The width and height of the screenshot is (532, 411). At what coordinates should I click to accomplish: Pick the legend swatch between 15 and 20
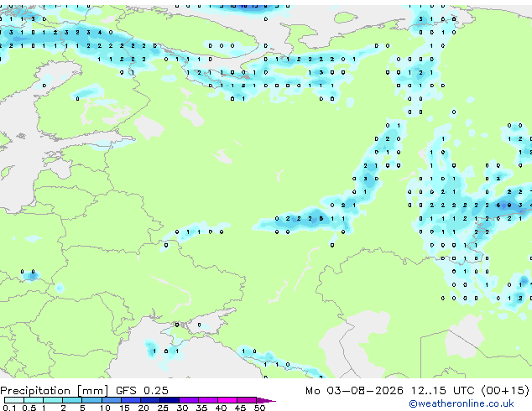pyautogui.click(x=131, y=400)
